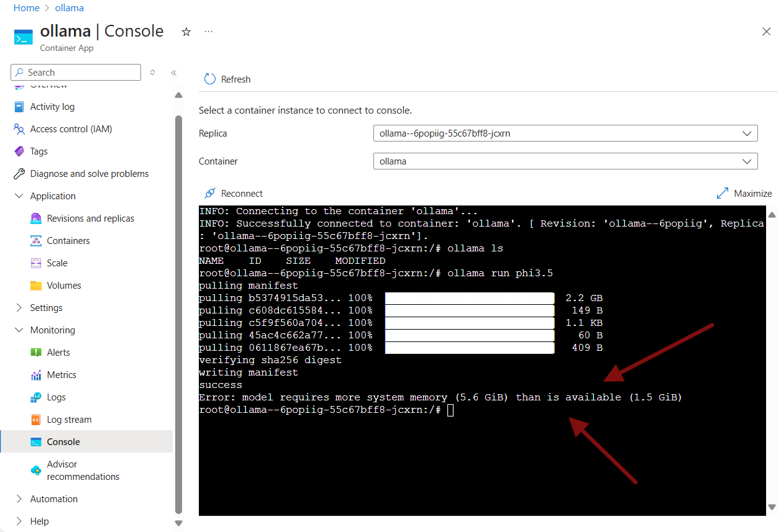
Task: Click the Metrics chart icon
Action: 36,375
